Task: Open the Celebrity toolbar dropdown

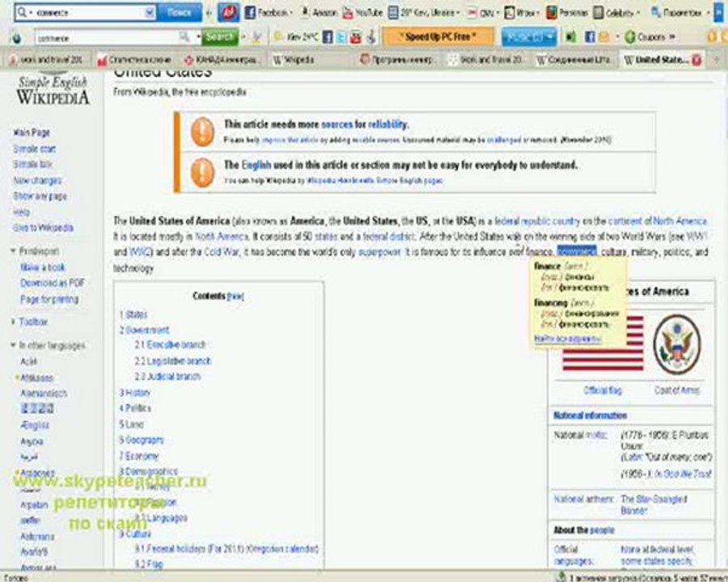Action: click(617, 13)
